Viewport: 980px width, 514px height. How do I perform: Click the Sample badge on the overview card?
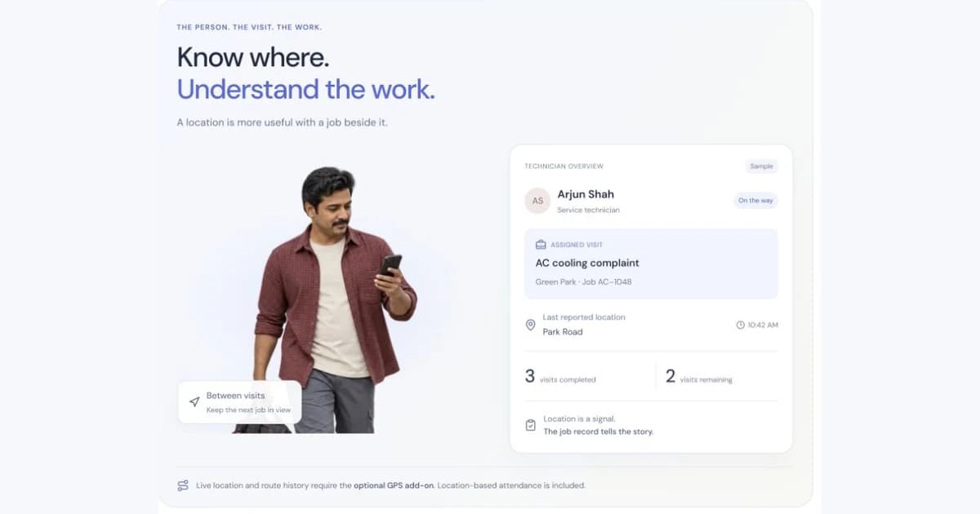coord(761,166)
